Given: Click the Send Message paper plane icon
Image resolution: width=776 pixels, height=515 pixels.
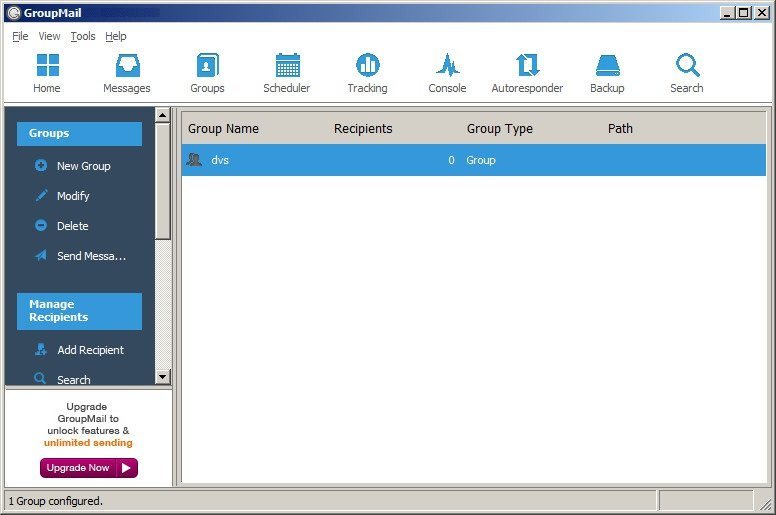Looking at the screenshot, I should (41, 255).
